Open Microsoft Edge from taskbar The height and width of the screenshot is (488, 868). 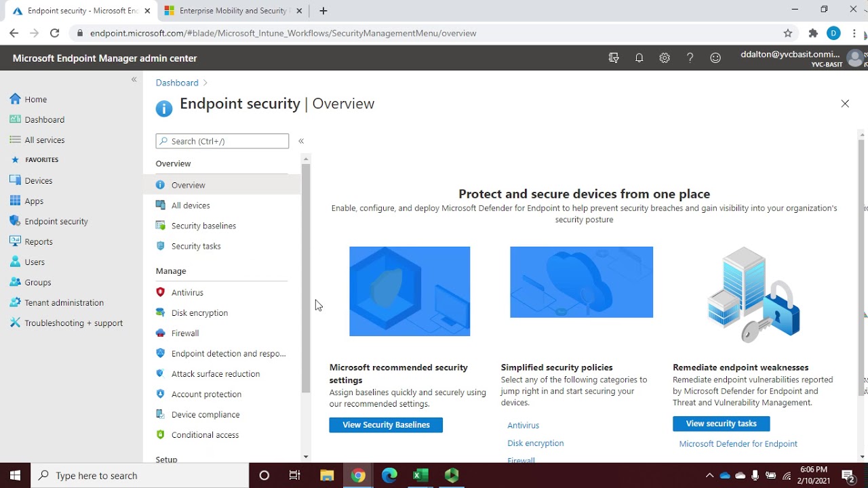pos(389,475)
